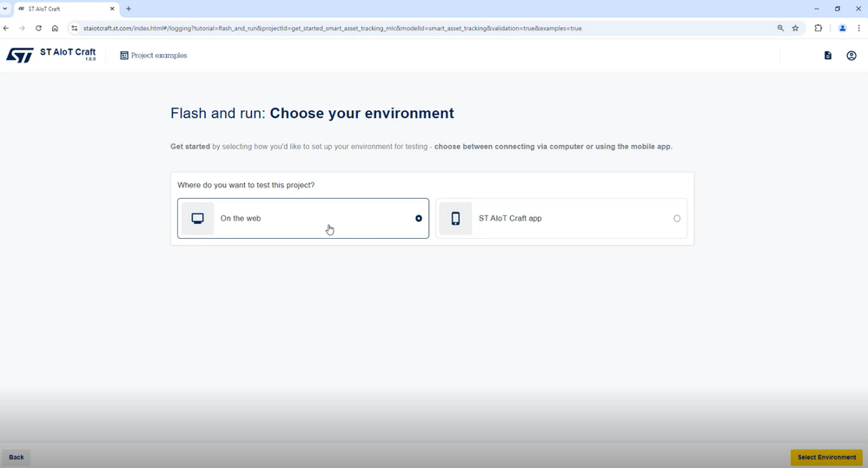Reload the browser page
The width and height of the screenshot is (868, 468).
coord(38,28)
